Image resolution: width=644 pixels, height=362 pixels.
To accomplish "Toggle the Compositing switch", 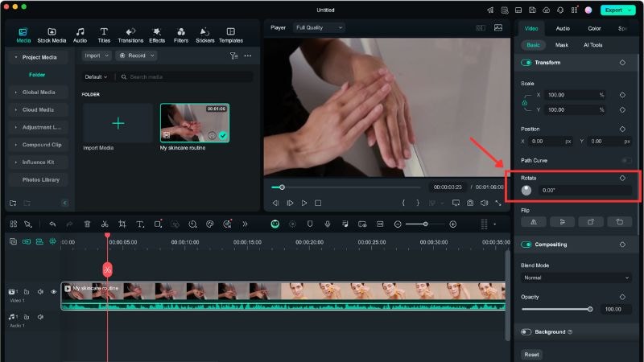I will 526,245.
